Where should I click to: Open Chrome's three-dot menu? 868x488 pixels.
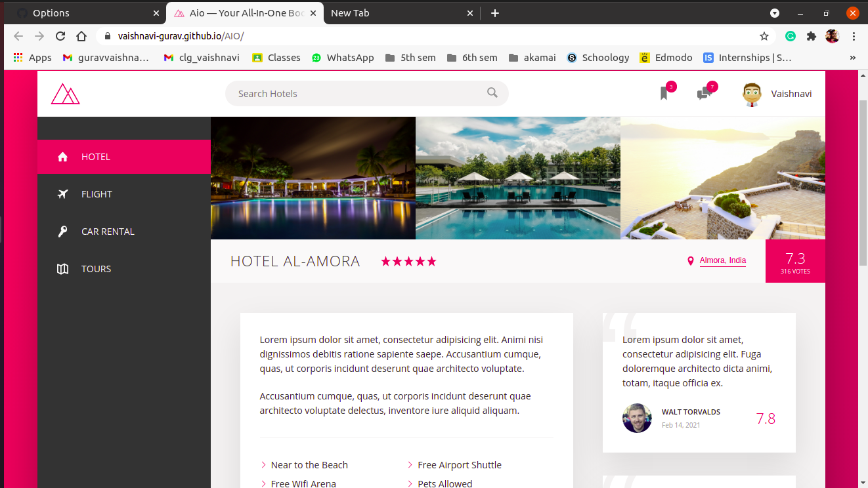[x=853, y=36]
